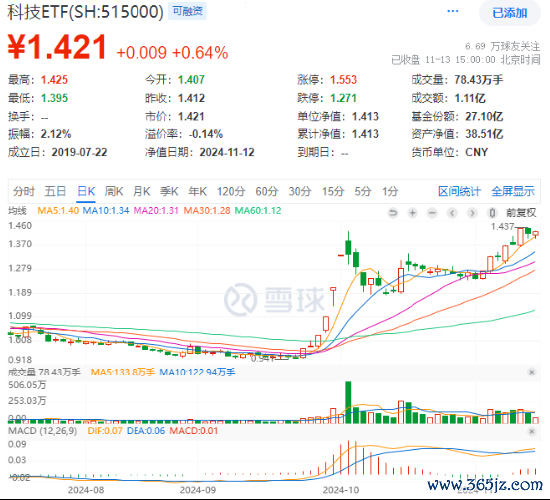The height and width of the screenshot is (500, 550).
Task: Click the 振幅 value 2.12%
Action: pos(56,134)
